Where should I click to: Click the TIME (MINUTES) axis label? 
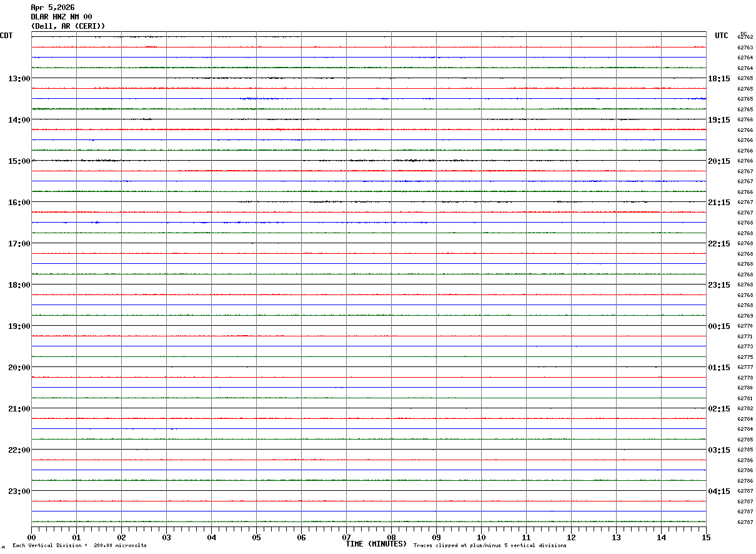[x=376, y=544]
